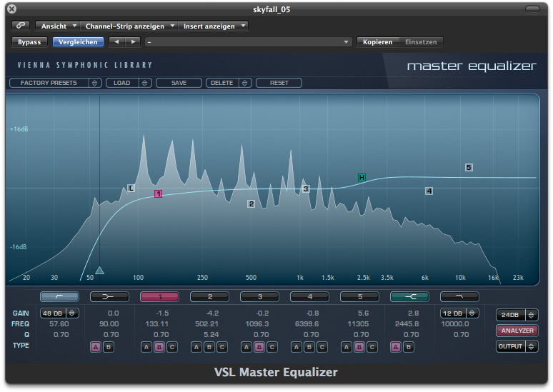Select the green H node on graph
Viewport: 553px width, 392px height.
pyautogui.click(x=362, y=177)
